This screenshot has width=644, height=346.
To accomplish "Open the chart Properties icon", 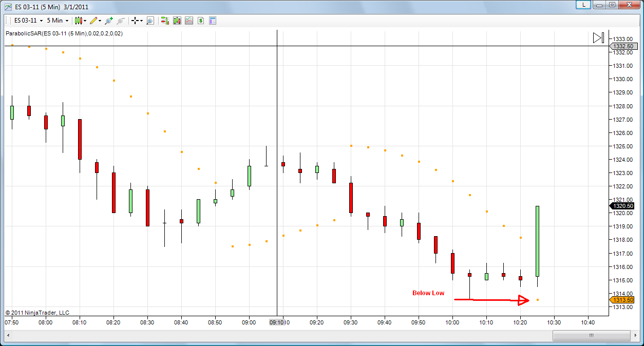I will click(x=213, y=21).
